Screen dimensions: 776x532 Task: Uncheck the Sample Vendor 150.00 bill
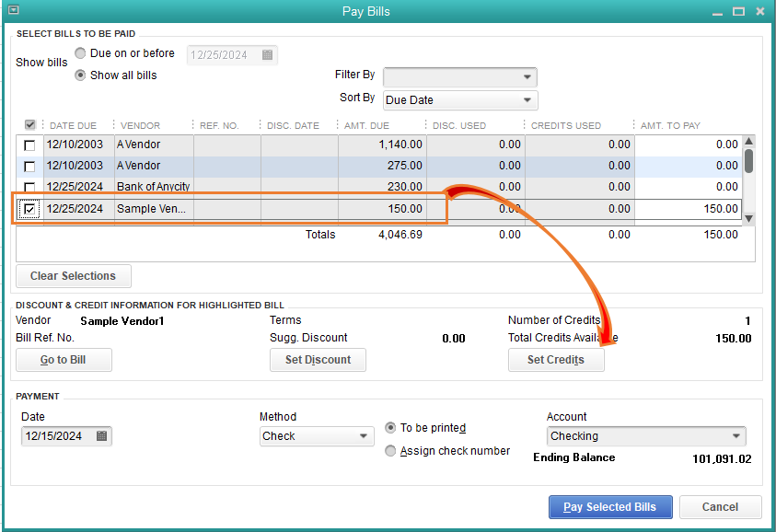tap(29, 209)
